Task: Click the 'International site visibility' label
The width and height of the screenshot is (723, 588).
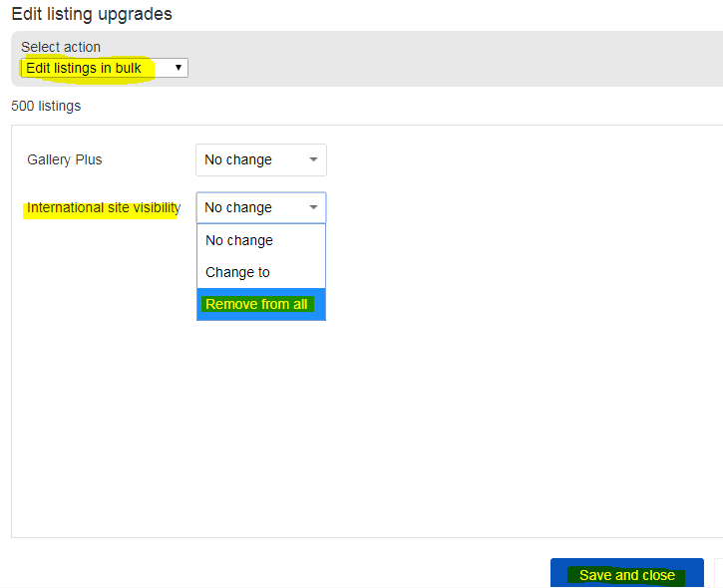Action: pos(104,208)
